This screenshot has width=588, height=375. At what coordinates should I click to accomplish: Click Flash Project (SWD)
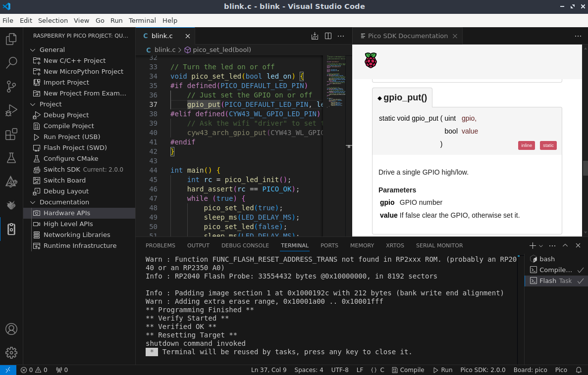(x=75, y=147)
